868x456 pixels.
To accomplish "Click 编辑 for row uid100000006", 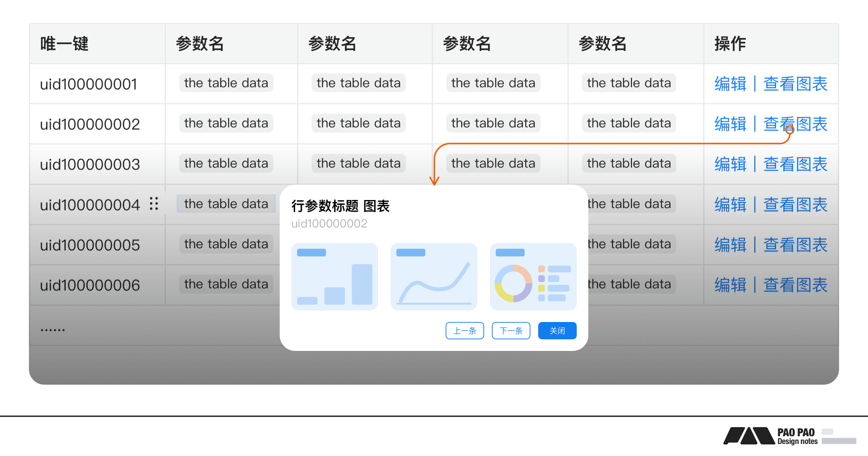I will (730, 285).
